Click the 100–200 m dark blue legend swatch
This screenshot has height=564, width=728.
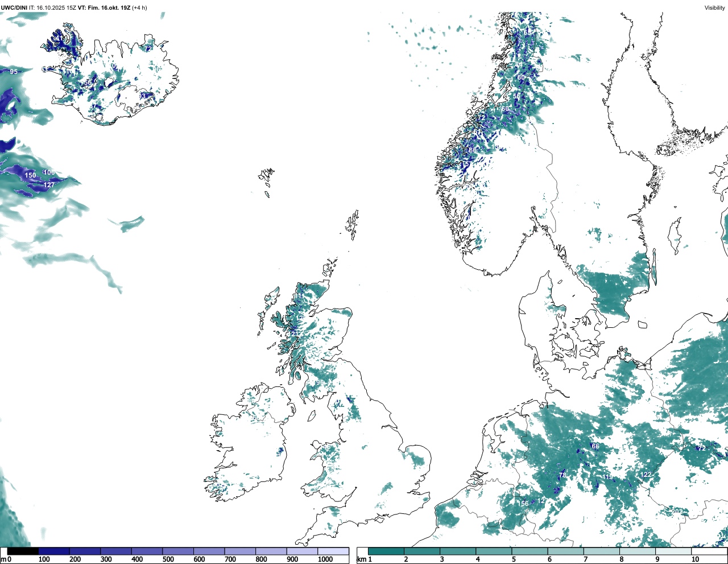[x=54, y=551]
